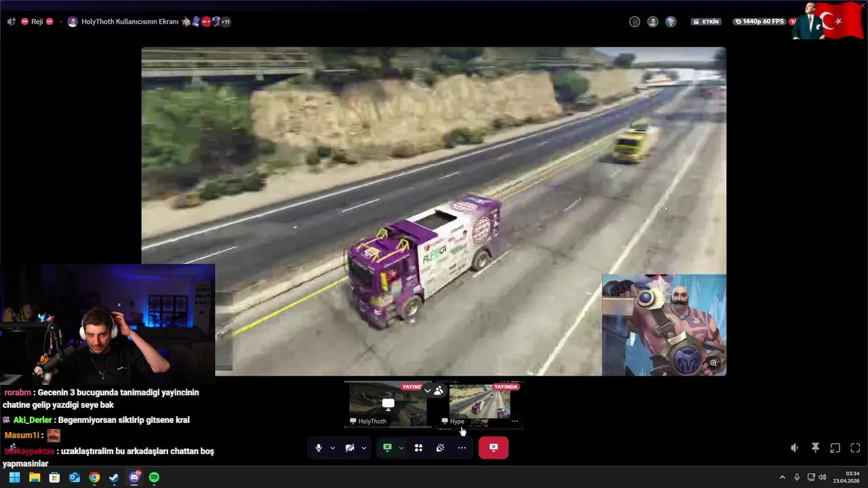The image size is (868, 488).
Task: Click the third speaker avatar in the top bar
Action: [671, 22]
